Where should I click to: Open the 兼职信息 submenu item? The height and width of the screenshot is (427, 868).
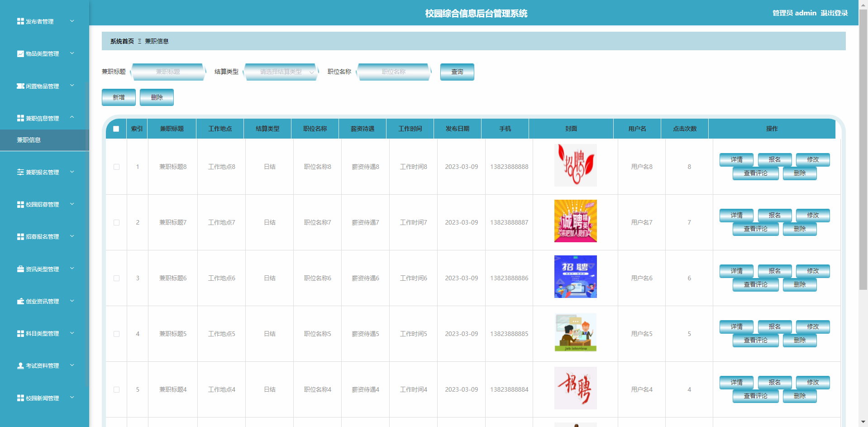pyautogui.click(x=29, y=140)
